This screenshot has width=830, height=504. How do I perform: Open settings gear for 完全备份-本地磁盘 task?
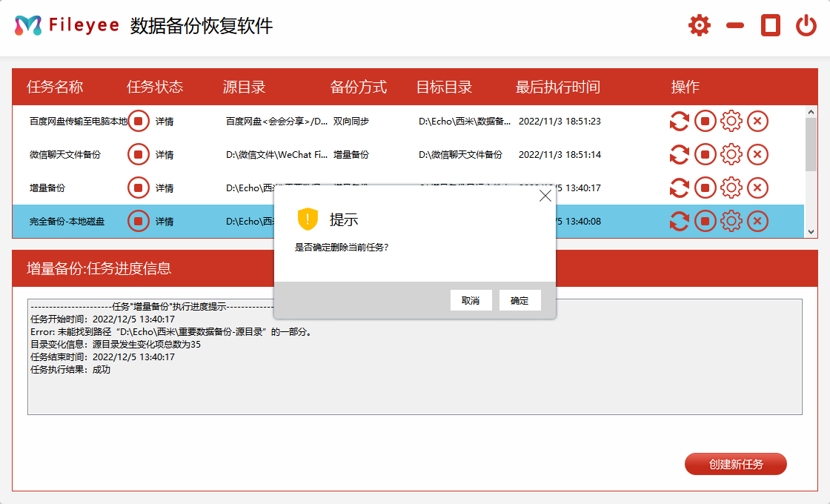click(731, 221)
